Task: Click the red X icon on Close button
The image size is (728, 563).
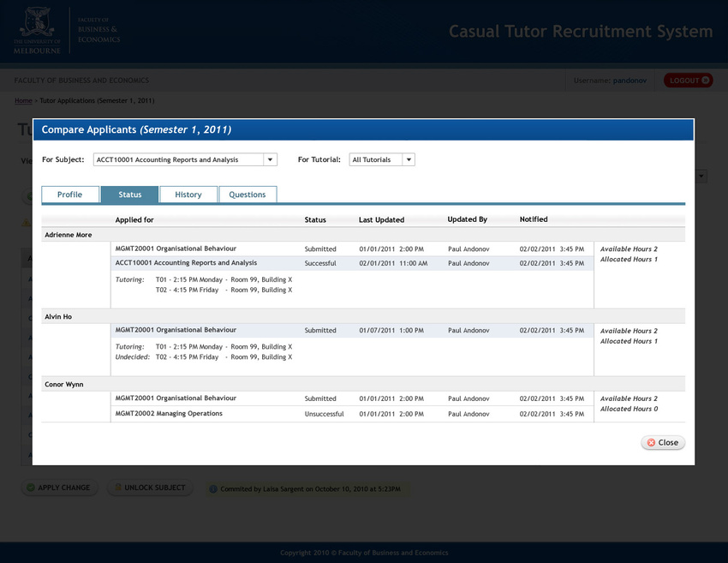Action: (651, 443)
